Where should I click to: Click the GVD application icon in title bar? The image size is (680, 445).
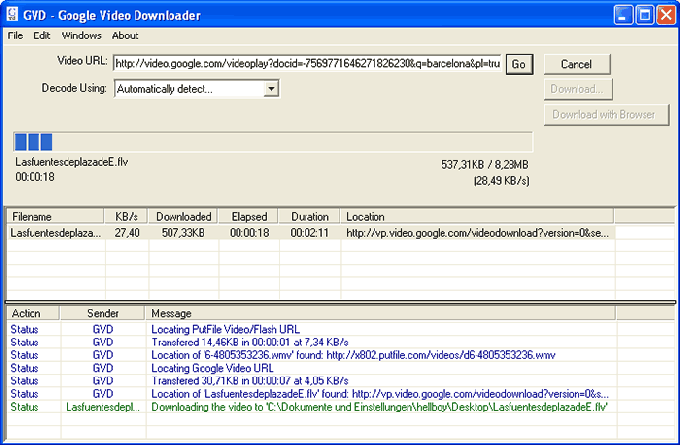pos(13,14)
